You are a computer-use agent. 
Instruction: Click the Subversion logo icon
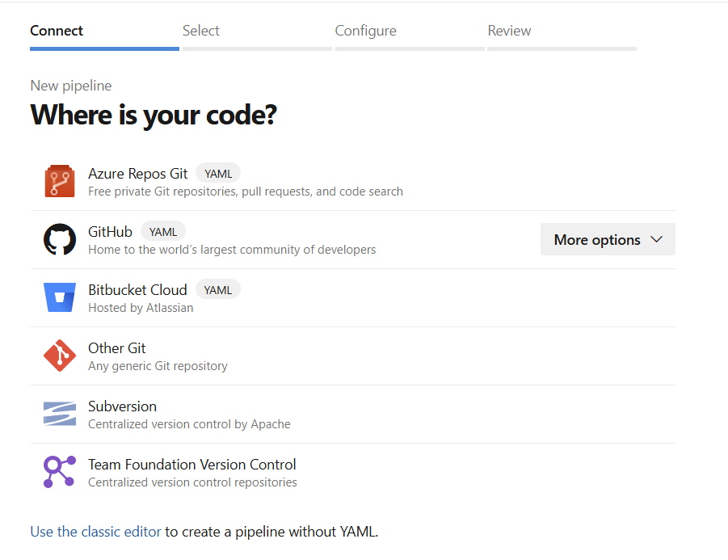(x=59, y=414)
